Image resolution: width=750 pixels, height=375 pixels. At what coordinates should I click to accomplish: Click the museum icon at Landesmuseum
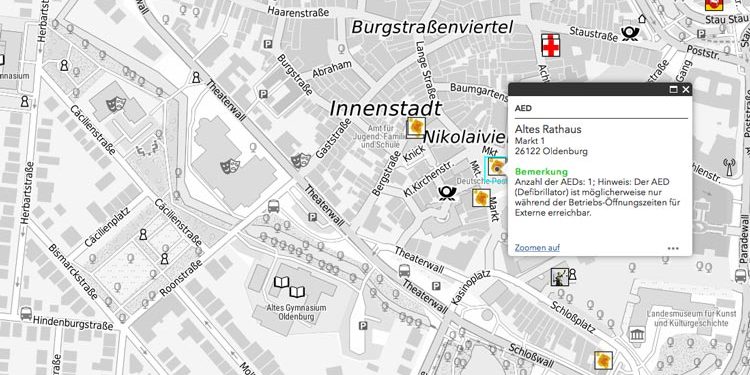click(637, 334)
